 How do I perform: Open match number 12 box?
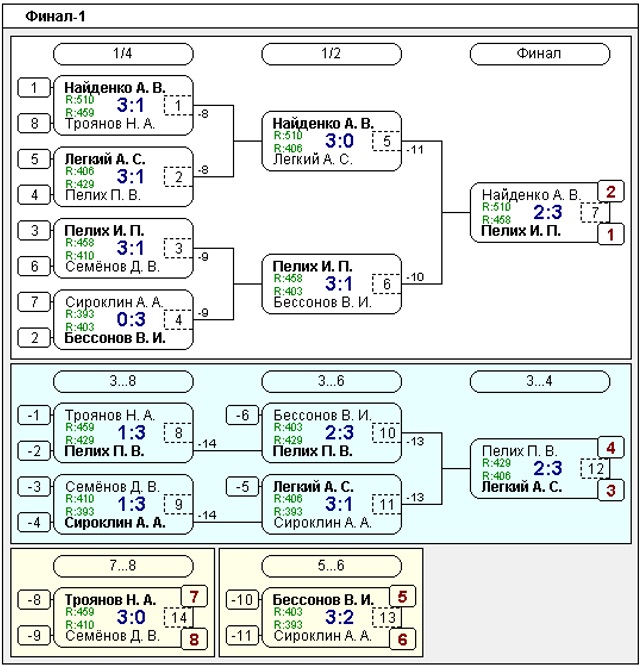click(x=595, y=468)
